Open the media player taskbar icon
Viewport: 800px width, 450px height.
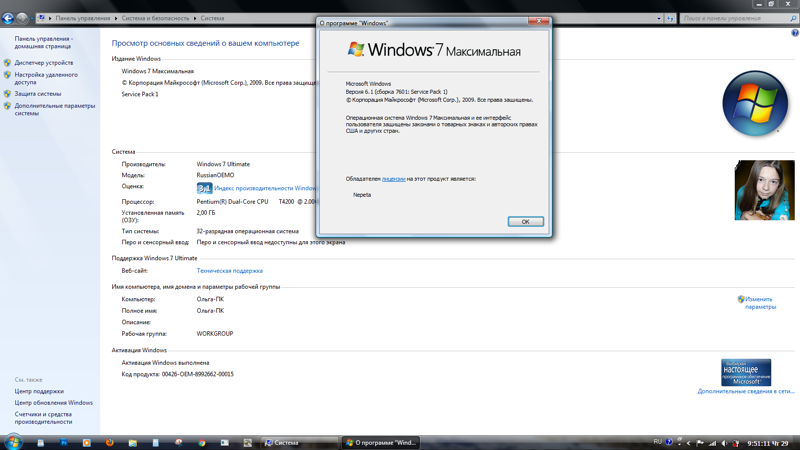coord(86,443)
